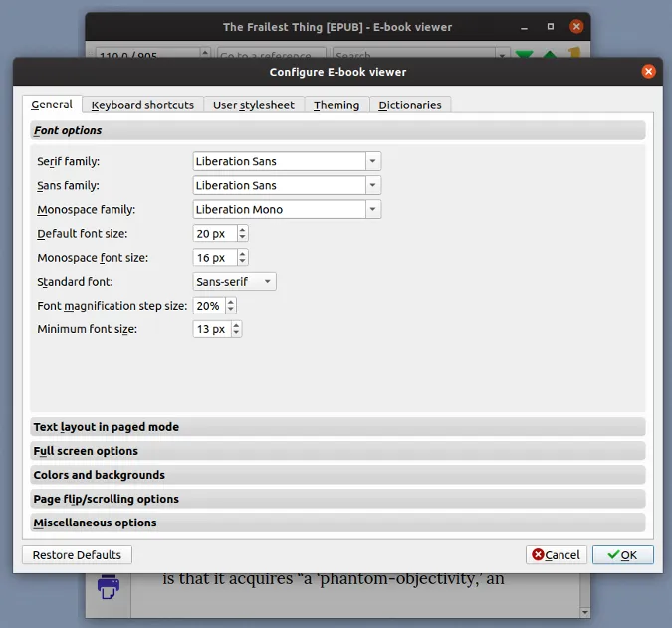Click the Minimum font size field
The image size is (672, 628).
pos(211,329)
